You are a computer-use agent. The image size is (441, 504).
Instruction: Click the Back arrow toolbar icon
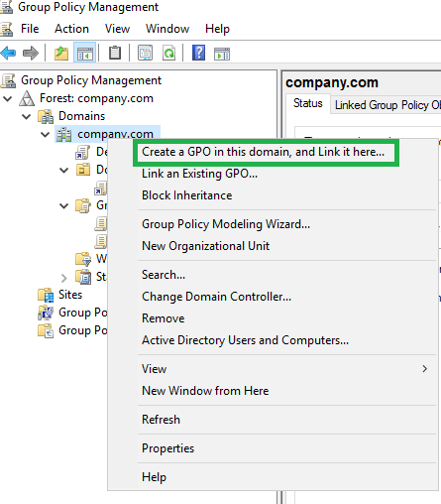[x=8, y=53]
